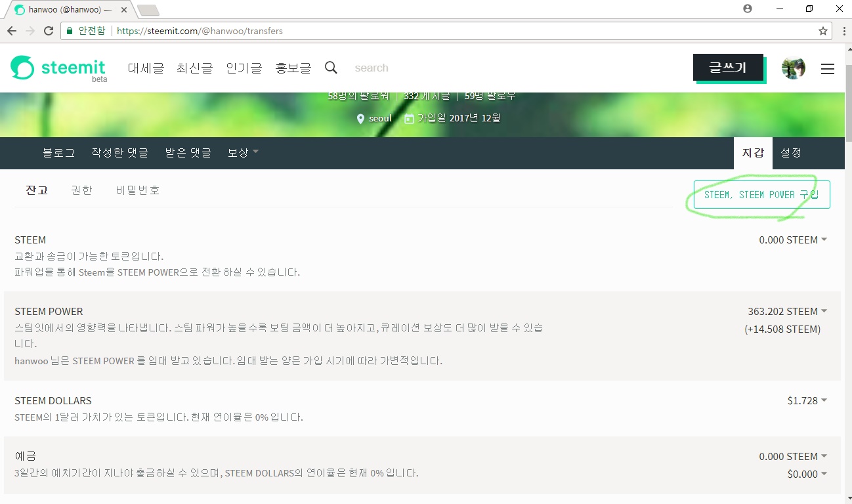Click the Steemit logo icon
The height and width of the screenshot is (504, 852).
click(x=22, y=68)
